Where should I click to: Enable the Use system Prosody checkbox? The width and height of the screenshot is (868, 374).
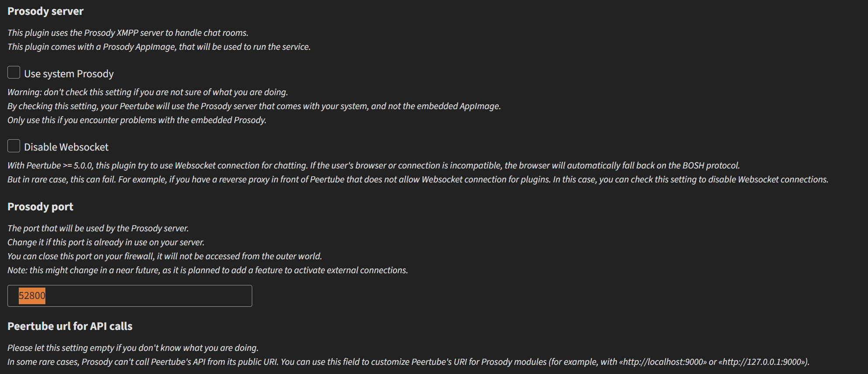(x=14, y=72)
